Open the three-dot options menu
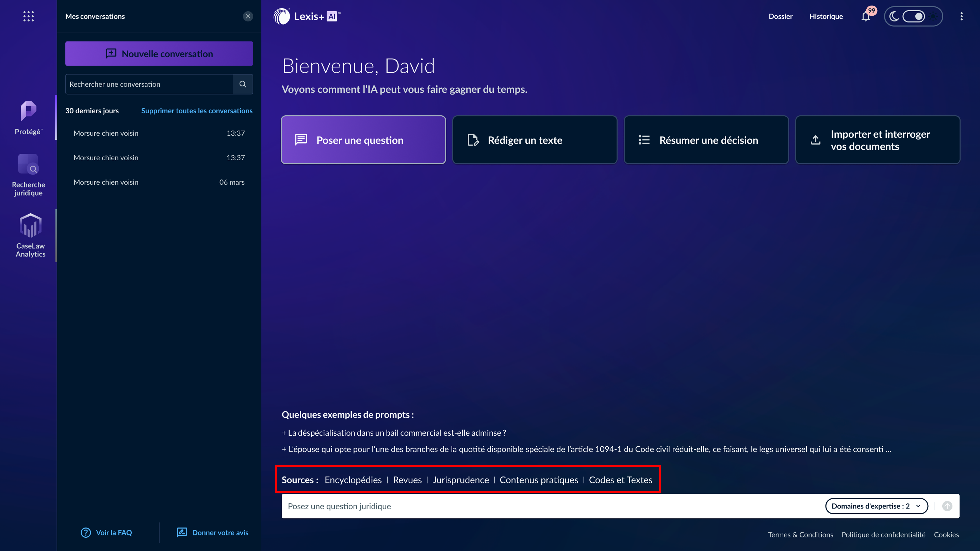This screenshot has height=551, width=980. (961, 16)
